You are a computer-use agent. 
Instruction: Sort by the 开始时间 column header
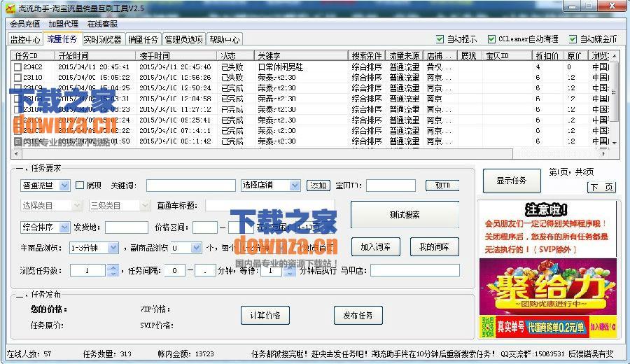pyautogui.click(x=94, y=55)
